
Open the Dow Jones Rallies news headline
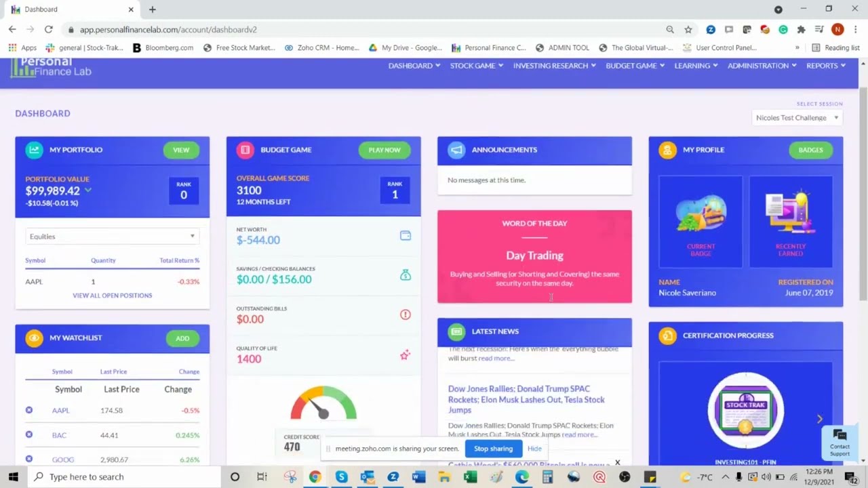pyautogui.click(x=526, y=399)
